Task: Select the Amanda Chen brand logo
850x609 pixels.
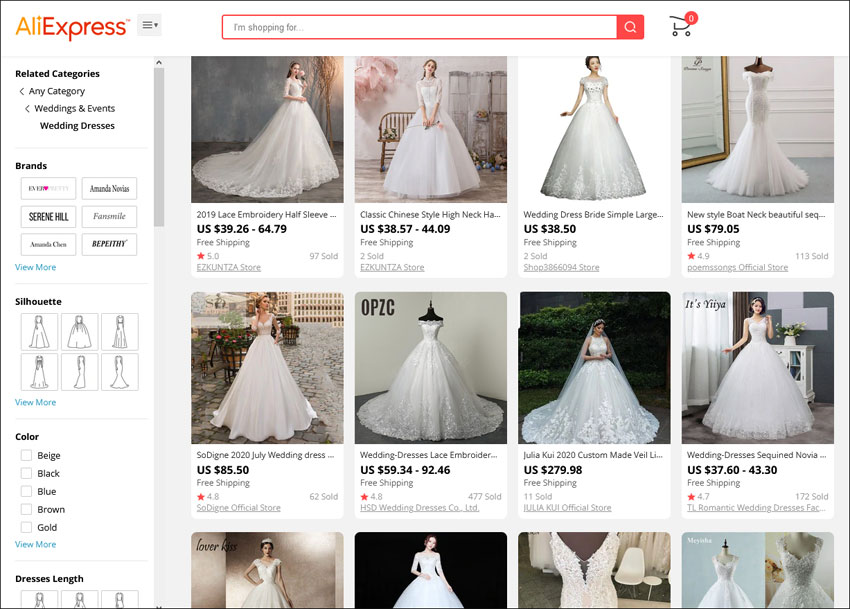Action: tap(48, 244)
